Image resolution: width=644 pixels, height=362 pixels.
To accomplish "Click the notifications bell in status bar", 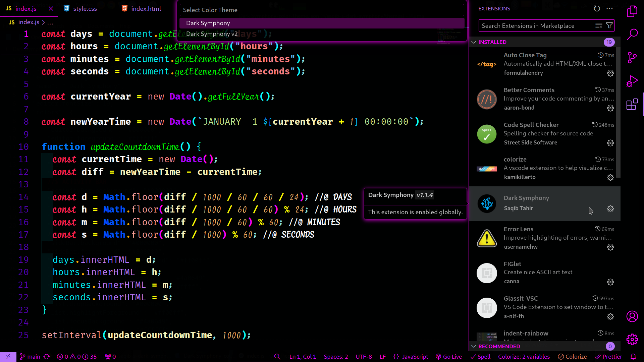I will [x=633, y=357].
